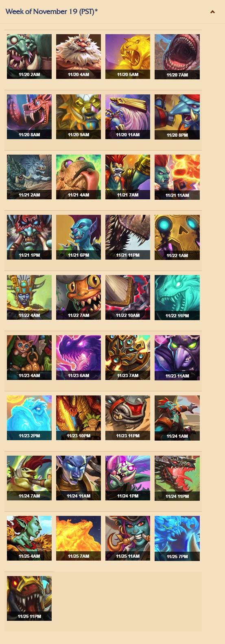This screenshot has height=644, width=225.
Task: Select the teal raptor 11/22 11PM card
Action: [177, 297]
